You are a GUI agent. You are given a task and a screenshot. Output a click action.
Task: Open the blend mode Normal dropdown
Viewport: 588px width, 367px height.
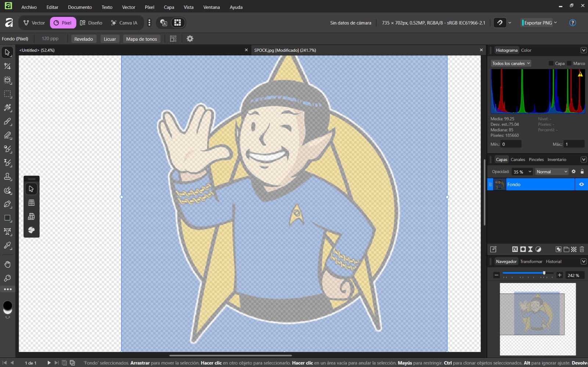(x=551, y=172)
